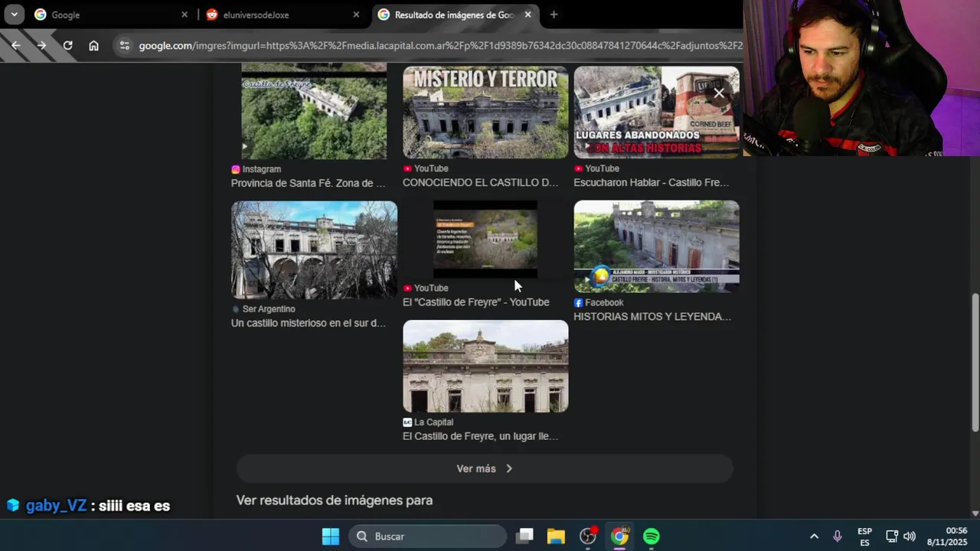Viewport: 980px width, 551px height.
Task: Expand more results with Ver más
Action: click(485, 468)
